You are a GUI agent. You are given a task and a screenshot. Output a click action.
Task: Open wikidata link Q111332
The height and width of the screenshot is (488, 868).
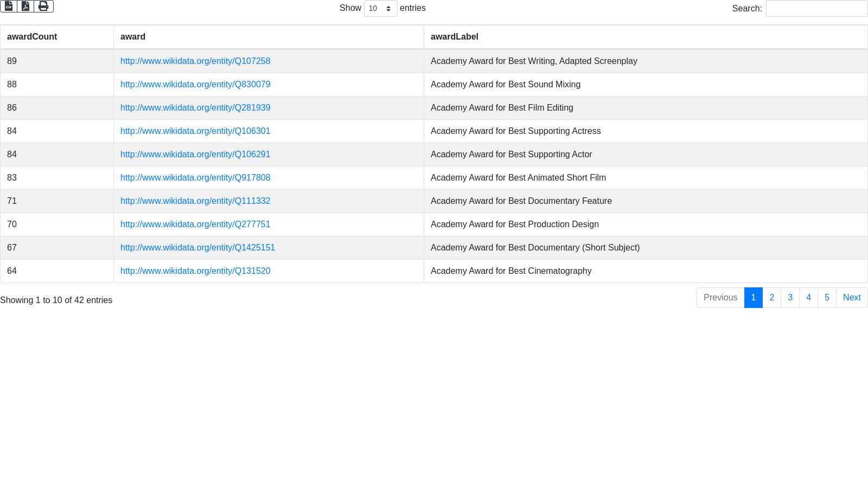[x=195, y=201]
